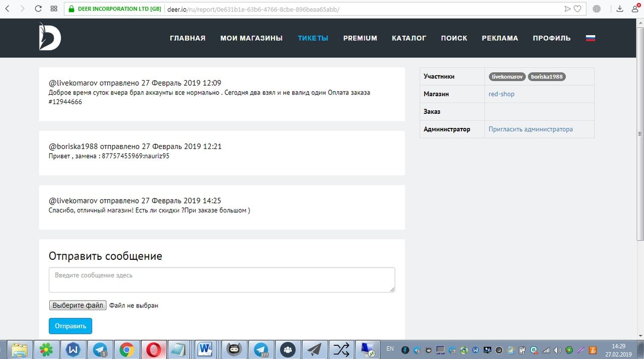Open the blue W hexagon taskbar app
The height and width of the screenshot is (359, 644).
[x=73, y=349]
